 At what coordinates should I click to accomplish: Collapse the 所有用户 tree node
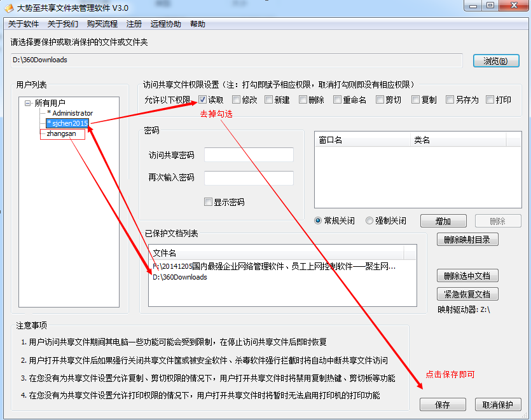pos(28,103)
